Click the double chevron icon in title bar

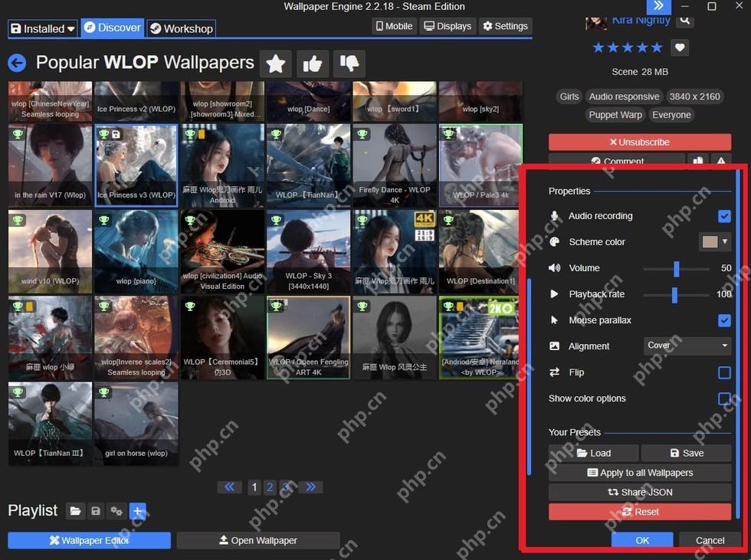pos(658,6)
